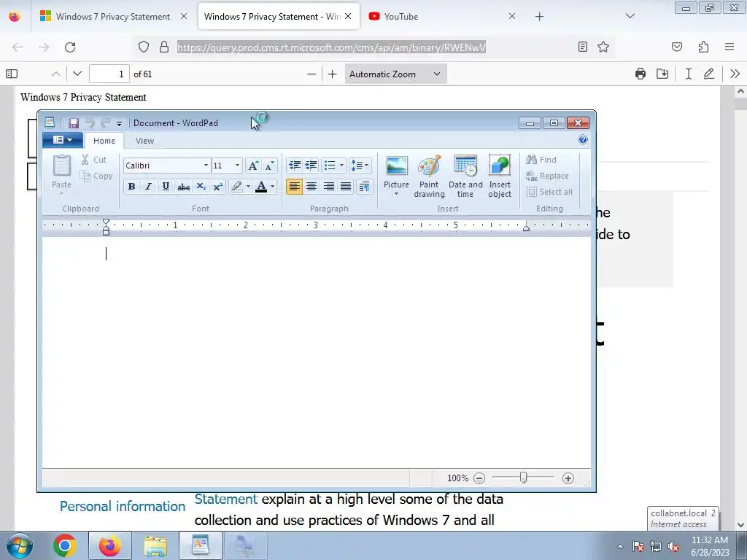Insert a Picture into the document
747x560 pixels.
(x=396, y=175)
